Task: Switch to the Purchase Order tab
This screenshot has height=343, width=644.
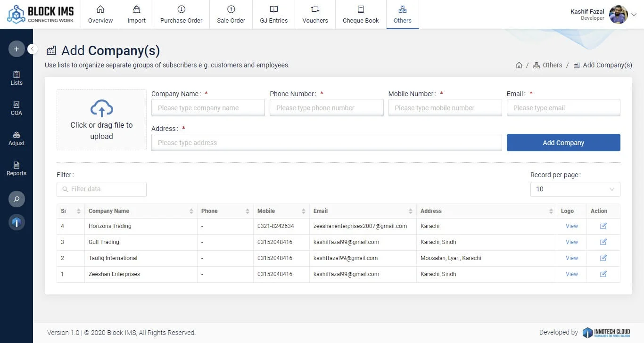Action: 181,15
